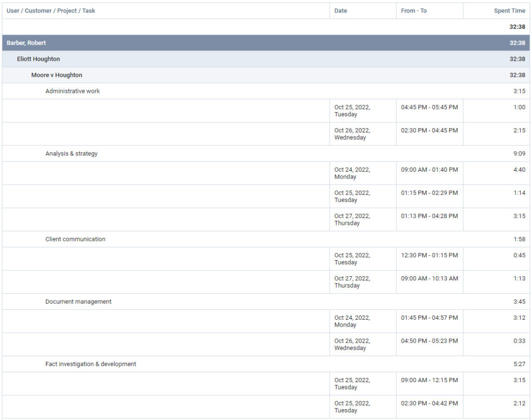Click the "04:45 PM - 05:45 PM" time range cell

point(429,107)
